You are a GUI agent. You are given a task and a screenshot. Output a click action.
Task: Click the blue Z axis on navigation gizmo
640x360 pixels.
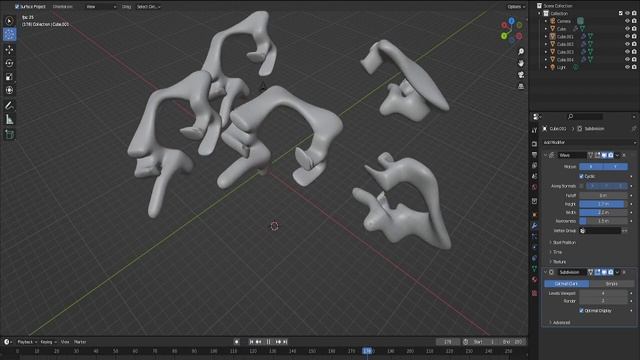coord(511,20)
